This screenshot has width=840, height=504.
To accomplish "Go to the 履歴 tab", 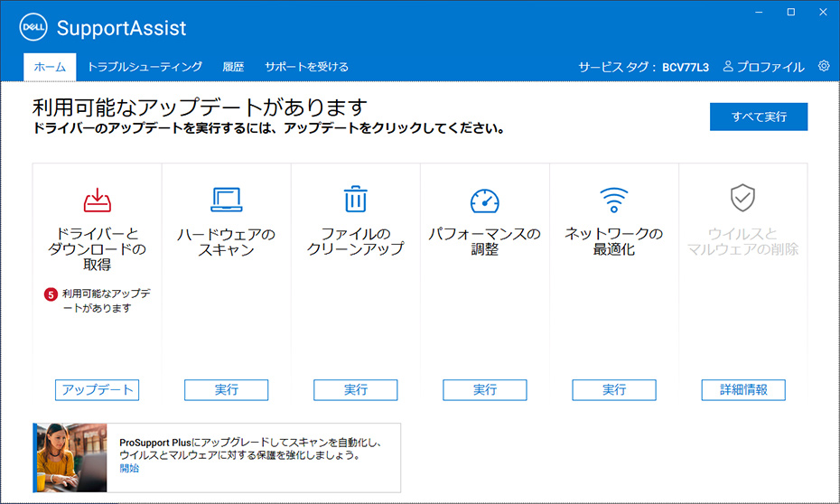I will click(x=233, y=67).
